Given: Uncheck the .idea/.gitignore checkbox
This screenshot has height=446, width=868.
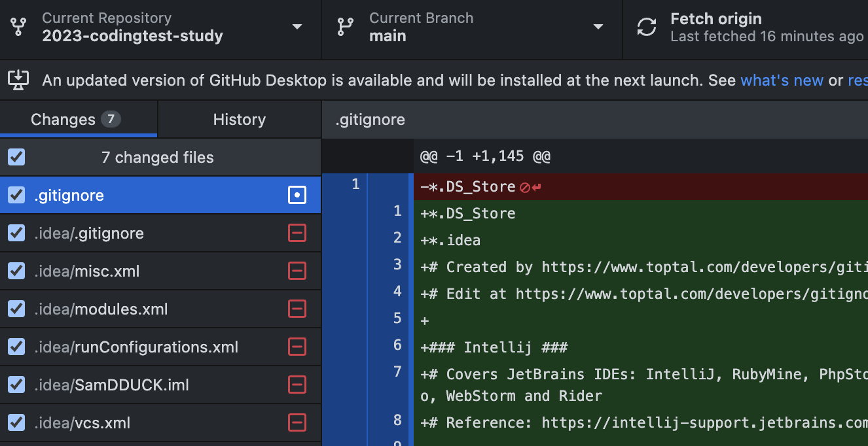Looking at the screenshot, I should point(16,233).
